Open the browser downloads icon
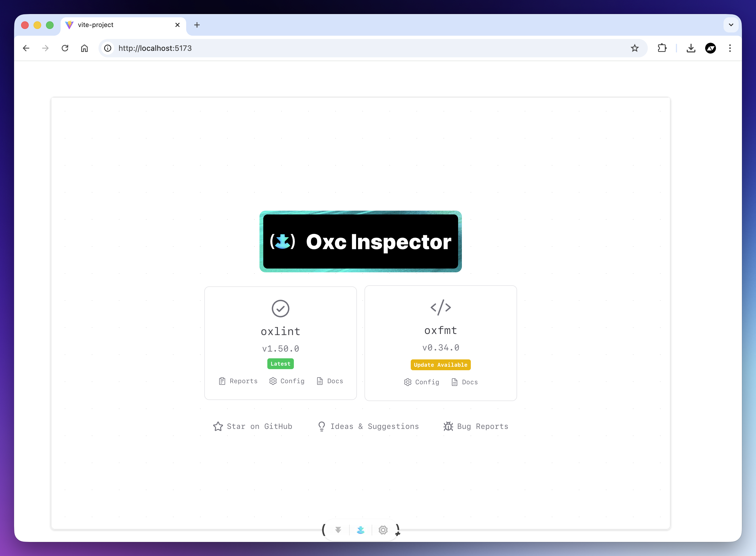 point(691,48)
